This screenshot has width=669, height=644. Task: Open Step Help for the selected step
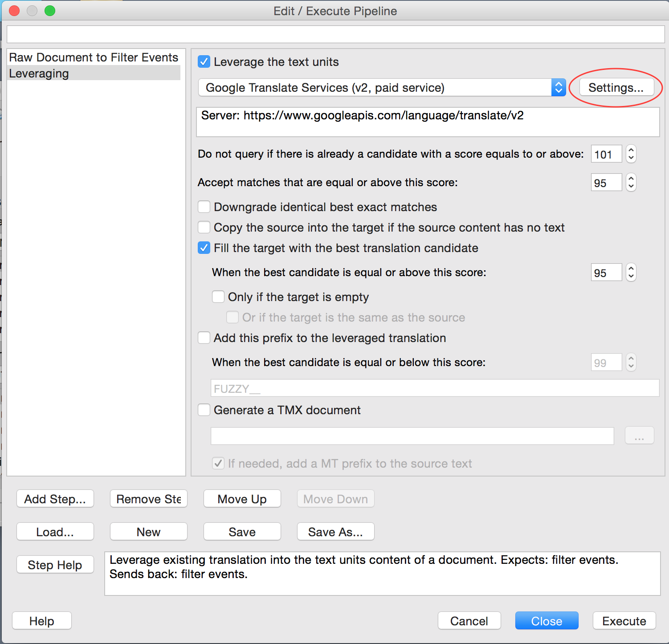(55, 565)
